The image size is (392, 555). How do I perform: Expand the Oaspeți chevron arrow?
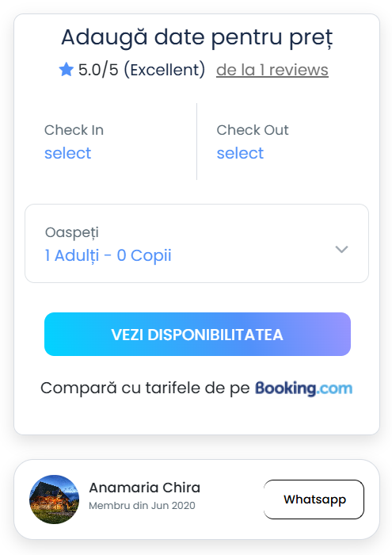(x=341, y=249)
